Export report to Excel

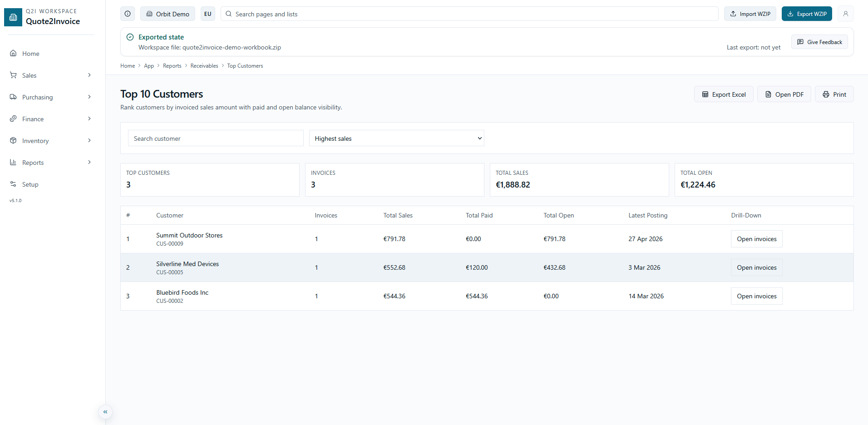[x=724, y=94]
